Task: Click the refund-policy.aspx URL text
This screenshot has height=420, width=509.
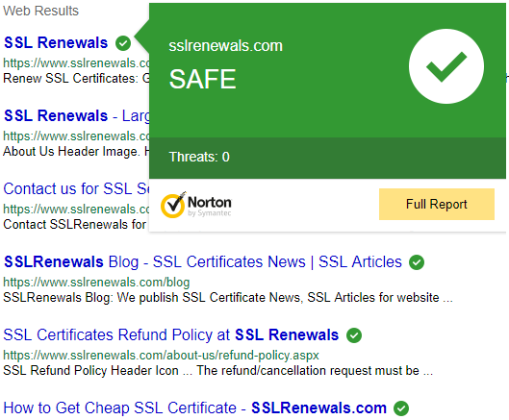Action: (161, 356)
